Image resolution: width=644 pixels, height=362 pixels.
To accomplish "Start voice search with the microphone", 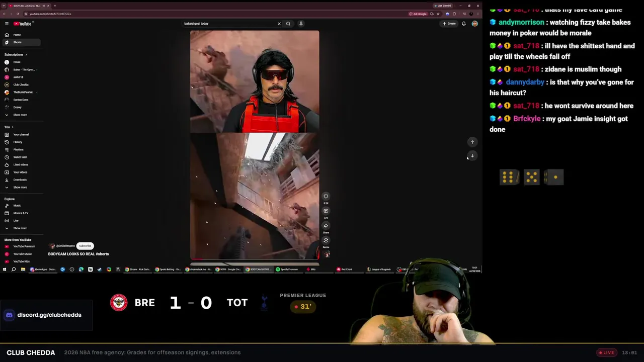I will [x=301, y=24].
